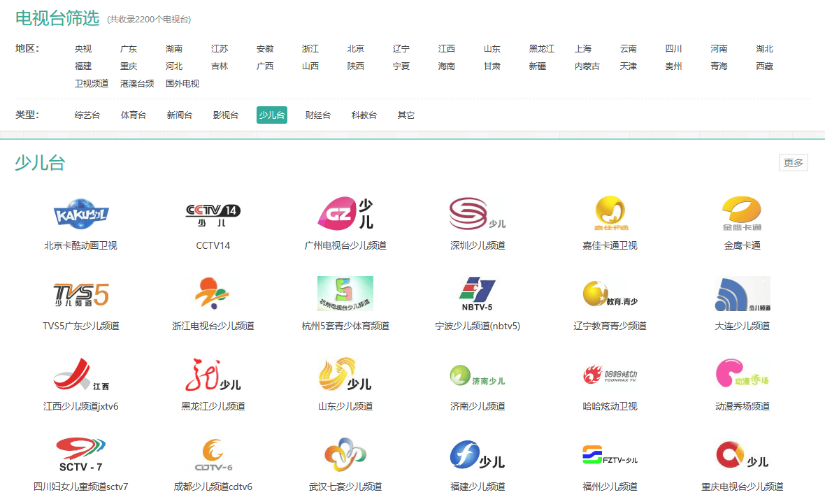Image resolution: width=825 pixels, height=504 pixels.
Task: Open the Heilongjiang children's channel logo
Action: pyautogui.click(x=213, y=375)
